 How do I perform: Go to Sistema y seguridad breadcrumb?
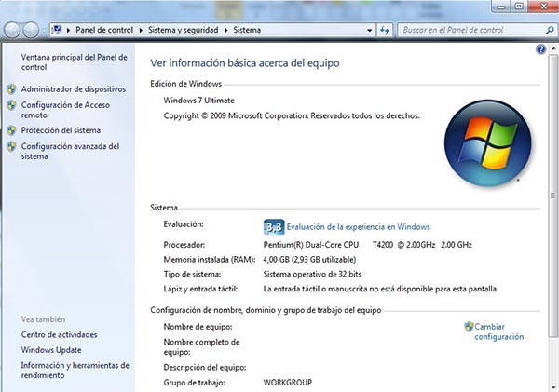(x=183, y=30)
